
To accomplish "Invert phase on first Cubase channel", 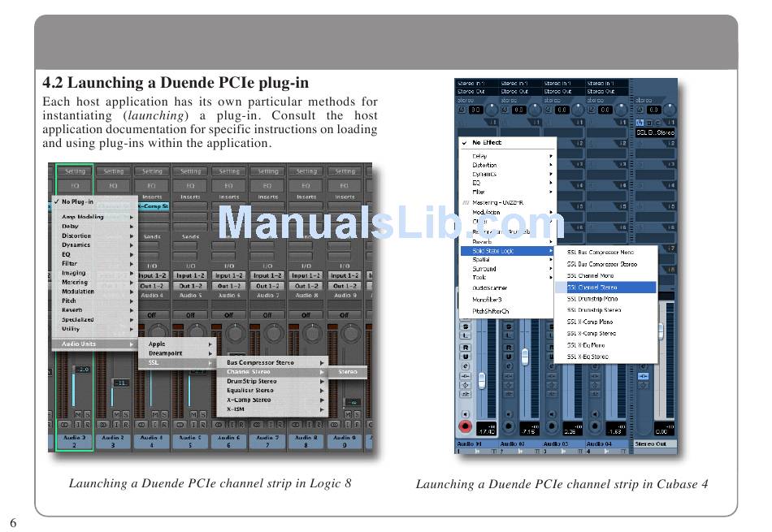I will click(462, 110).
